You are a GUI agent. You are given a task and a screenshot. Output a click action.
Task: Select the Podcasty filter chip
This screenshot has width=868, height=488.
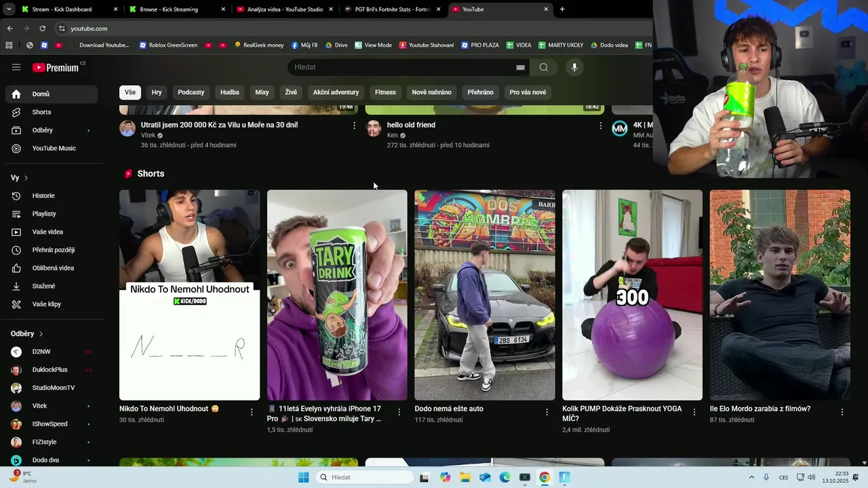(191, 92)
